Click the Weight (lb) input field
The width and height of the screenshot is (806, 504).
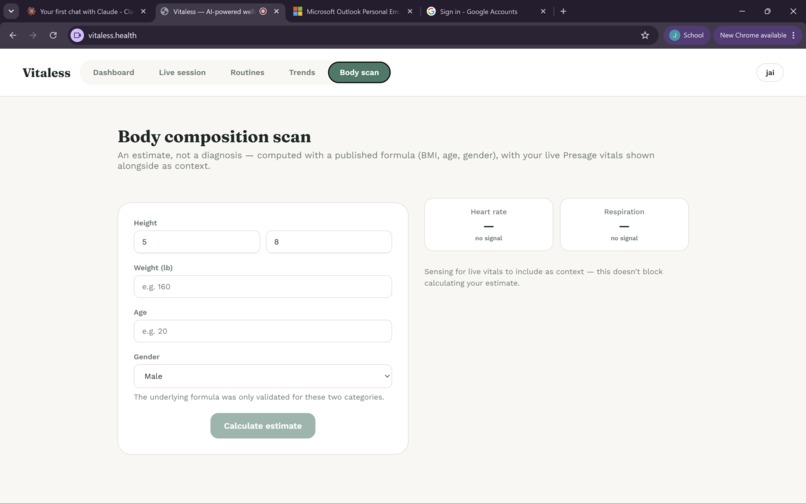[x=263, y=286]
